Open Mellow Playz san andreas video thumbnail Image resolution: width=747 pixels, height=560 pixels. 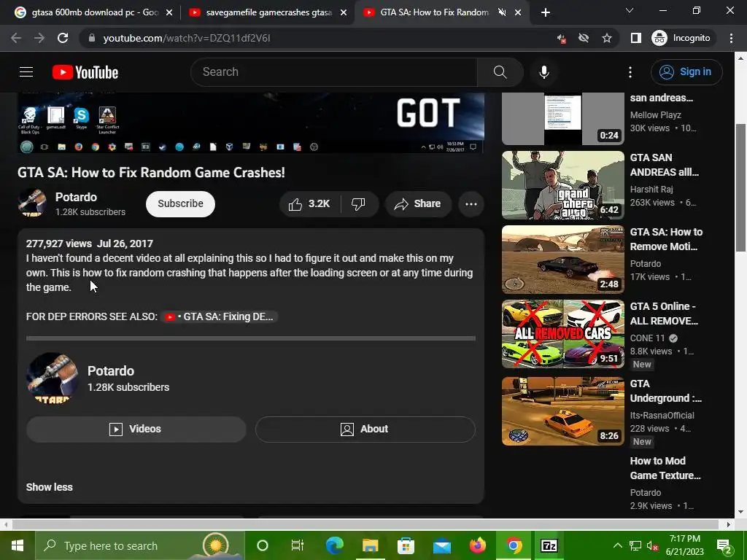tap(562, 119)
